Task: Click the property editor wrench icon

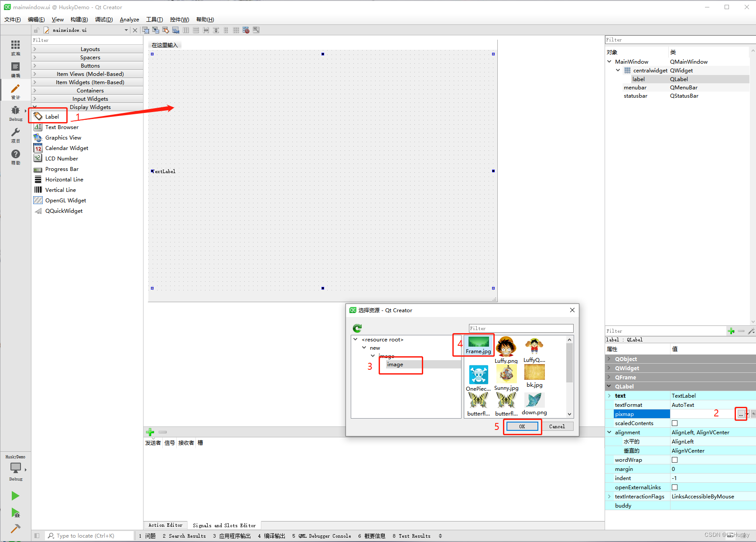Action: pos(751,331)
